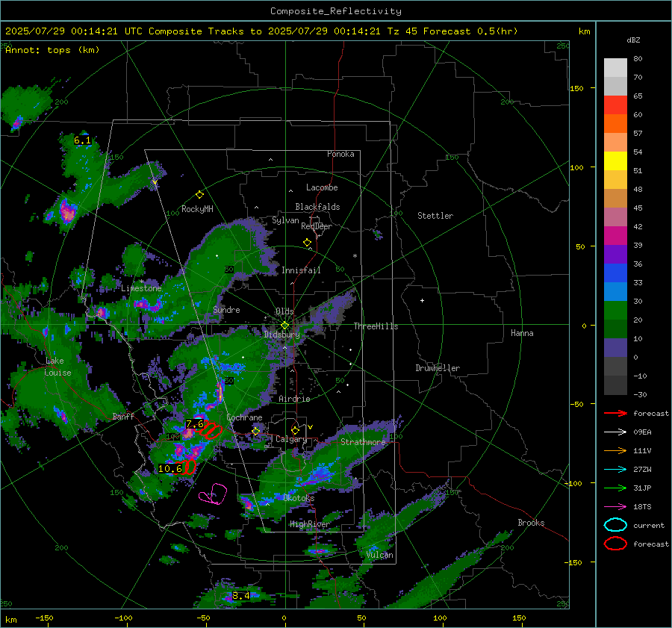This screenshot has height=628, width=672.
Task: Click the 6.1 storm top label
Action: tap(82, 140)
